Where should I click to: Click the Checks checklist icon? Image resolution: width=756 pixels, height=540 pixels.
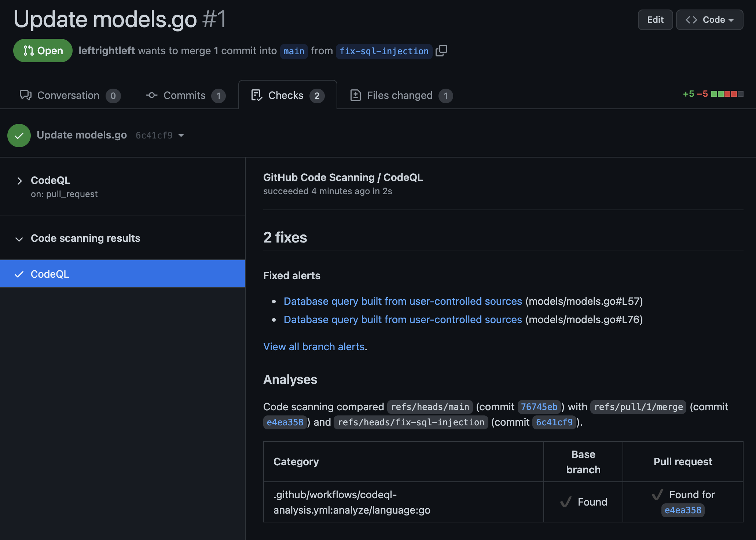point(256,95)
